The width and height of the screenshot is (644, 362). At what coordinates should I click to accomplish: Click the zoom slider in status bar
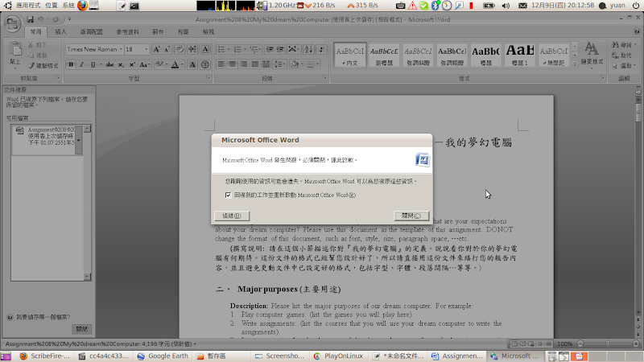(607, 343)
